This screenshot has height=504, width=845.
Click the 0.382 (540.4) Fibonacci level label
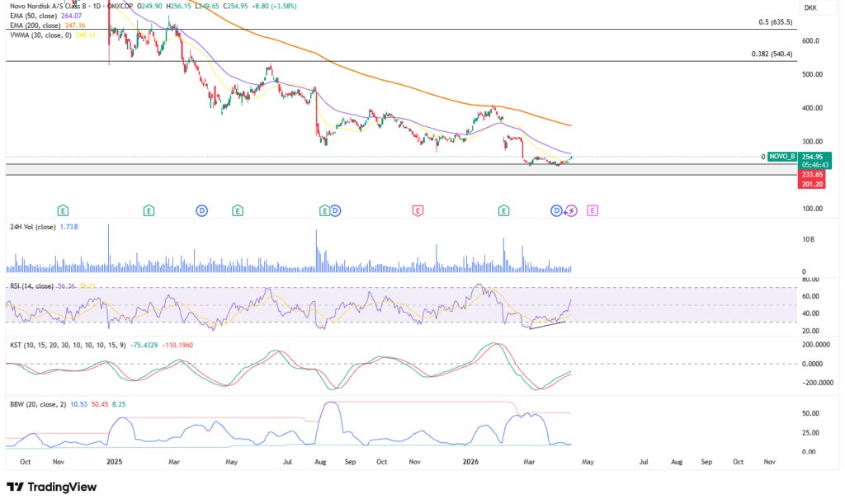coord(770,54)
